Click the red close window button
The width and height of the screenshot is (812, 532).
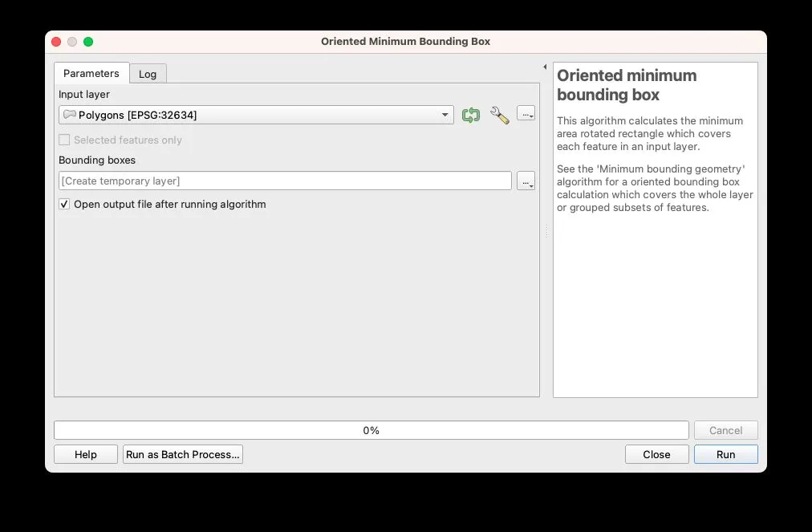[x=56, y=42]
